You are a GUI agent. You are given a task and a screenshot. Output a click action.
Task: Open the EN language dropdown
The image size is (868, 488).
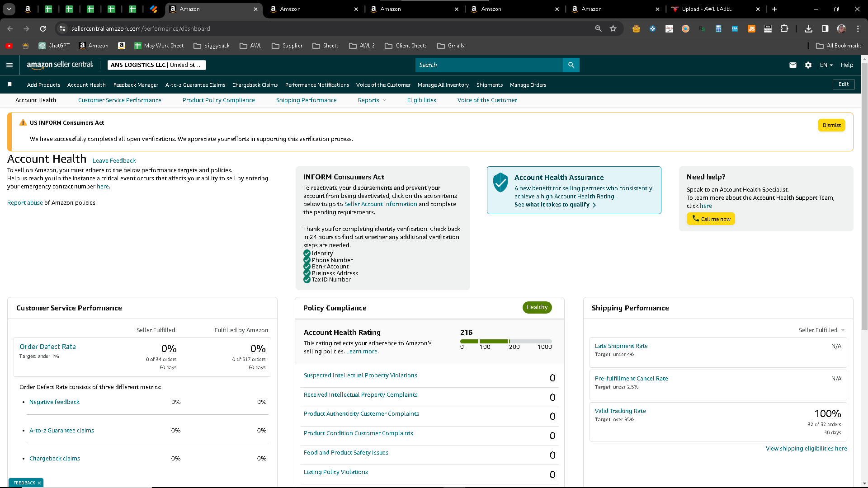coord(826,65)
